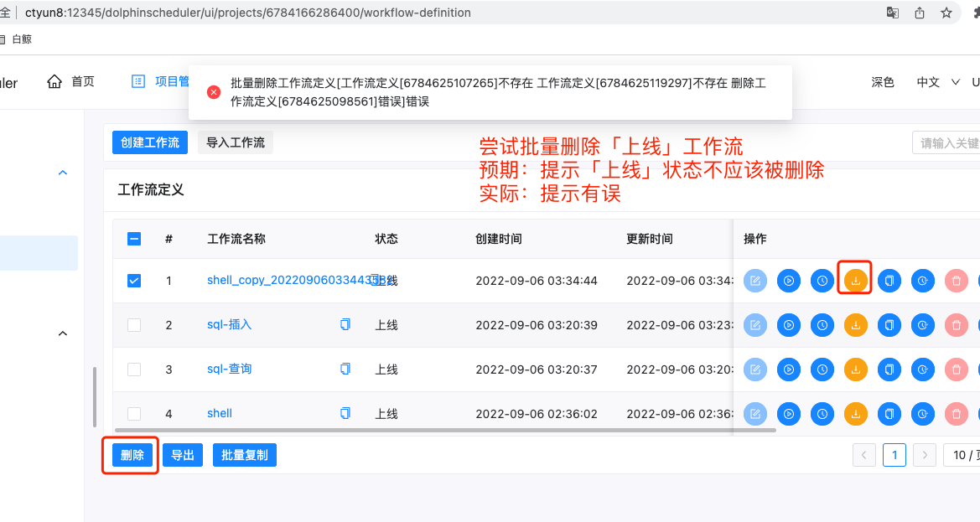Edit the shell_copy workflow via pencil icon
Viewport: 980px width, 522px height.
[755, 281]
